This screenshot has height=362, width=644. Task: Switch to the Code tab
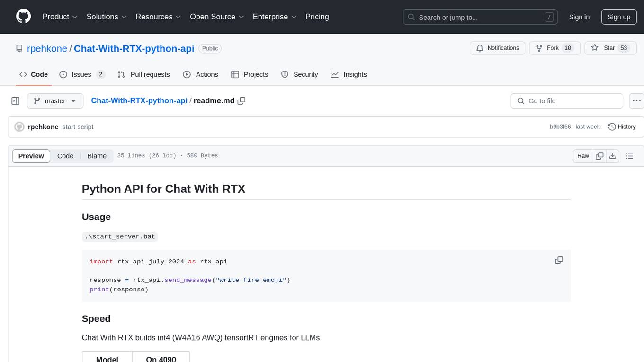34,74
